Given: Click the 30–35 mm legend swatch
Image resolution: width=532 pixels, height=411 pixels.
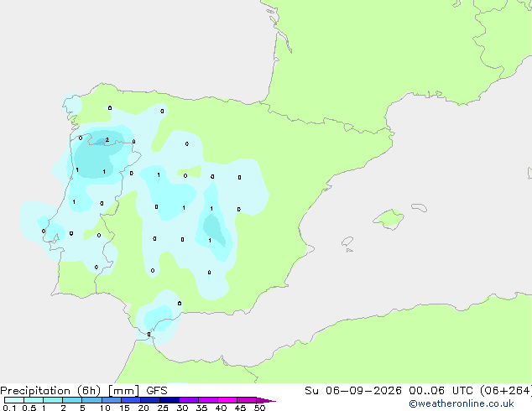Looking at the screenshot, I should click(188, 400).
